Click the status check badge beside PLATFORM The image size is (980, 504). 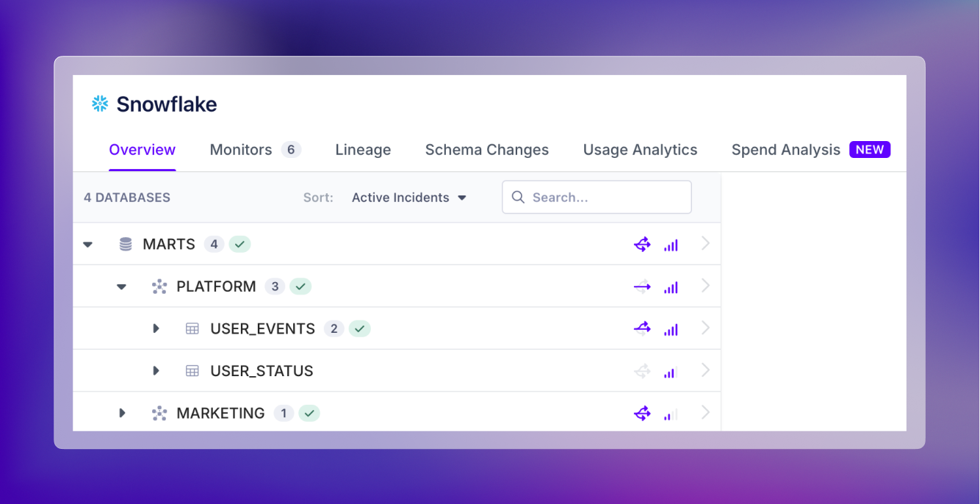point(300,287)
